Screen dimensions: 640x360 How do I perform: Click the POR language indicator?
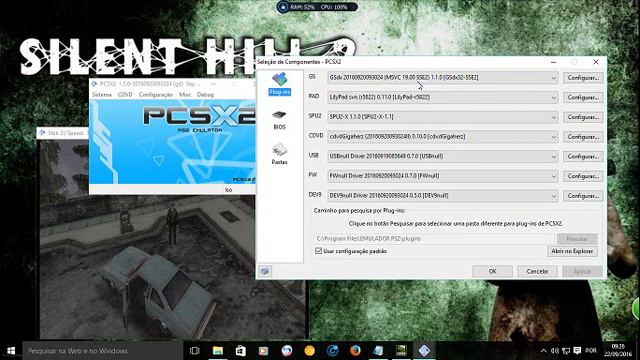[x=591, y=351]
